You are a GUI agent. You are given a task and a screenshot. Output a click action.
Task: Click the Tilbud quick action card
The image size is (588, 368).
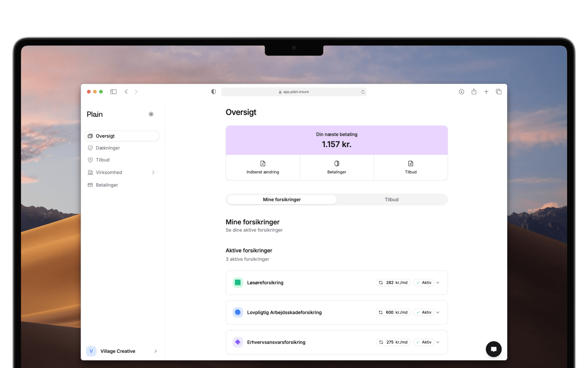[411, 167]
